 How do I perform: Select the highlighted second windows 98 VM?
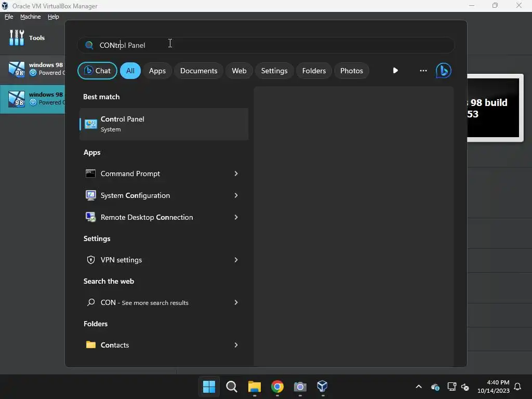[33, 99]
